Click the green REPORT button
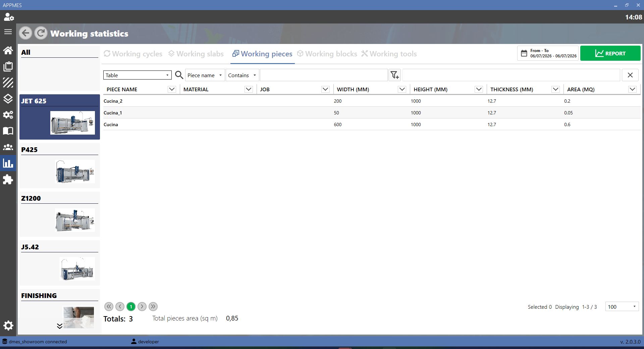 [x=610, y=53]
